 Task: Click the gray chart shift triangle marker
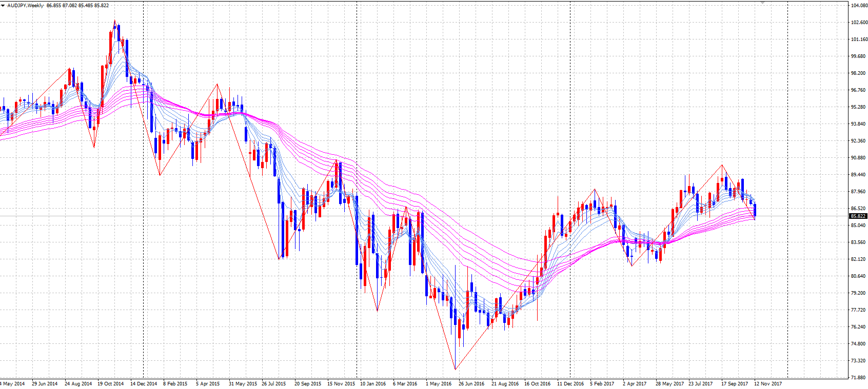tap(763, 3)
